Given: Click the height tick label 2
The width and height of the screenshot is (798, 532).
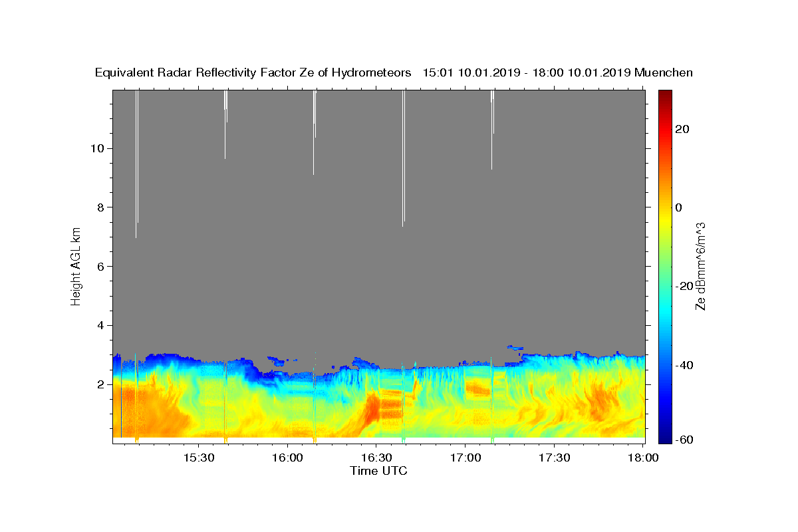Looking at the screenshot, I should [100, 384].
